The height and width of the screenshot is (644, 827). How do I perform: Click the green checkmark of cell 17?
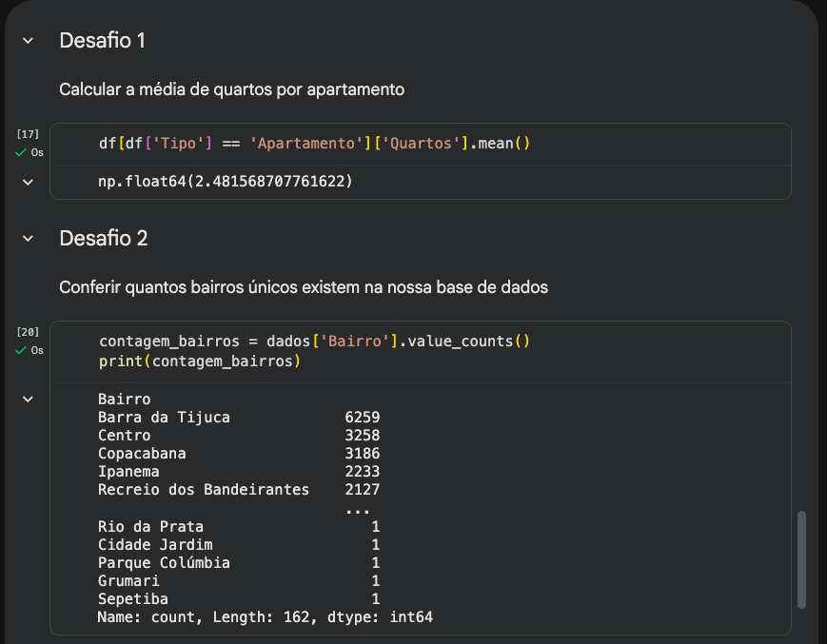pyautogui.click(x=21, y=152)
